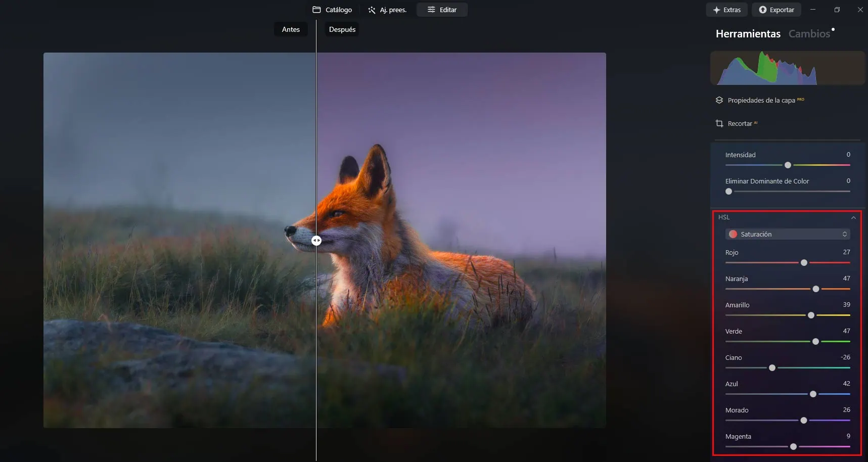Click the Morado slider handle

tap(804, 421)
